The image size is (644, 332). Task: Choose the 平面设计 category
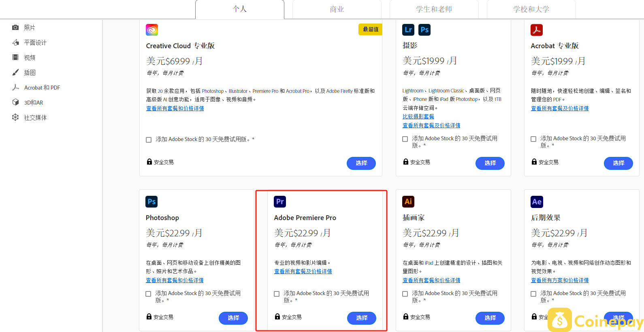click(x=35, y=43)
